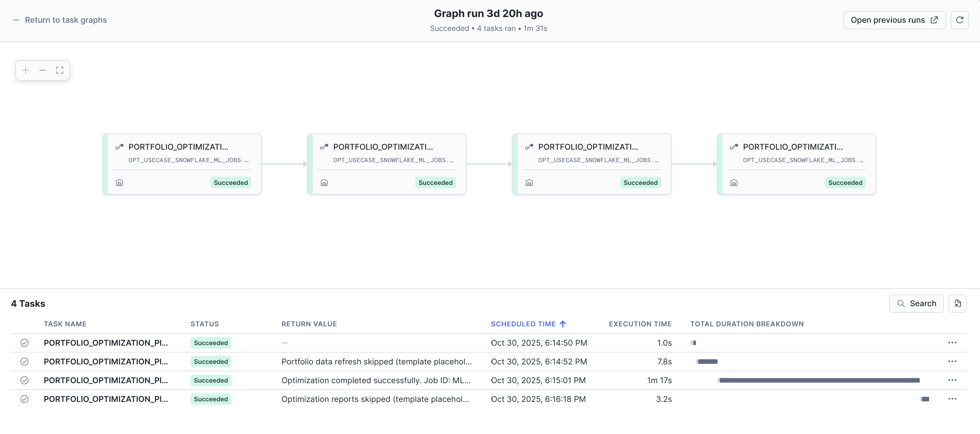Viewport: 980px width, 434px height.
Task: Open more options for the 1.0s task row
Action: tap(952, 343)
